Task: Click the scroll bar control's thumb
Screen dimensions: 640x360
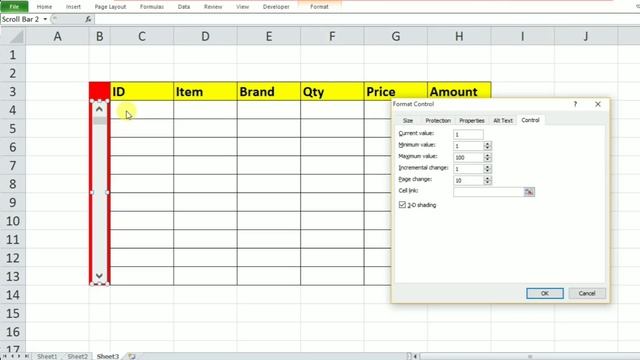Action: click(99, 120)
